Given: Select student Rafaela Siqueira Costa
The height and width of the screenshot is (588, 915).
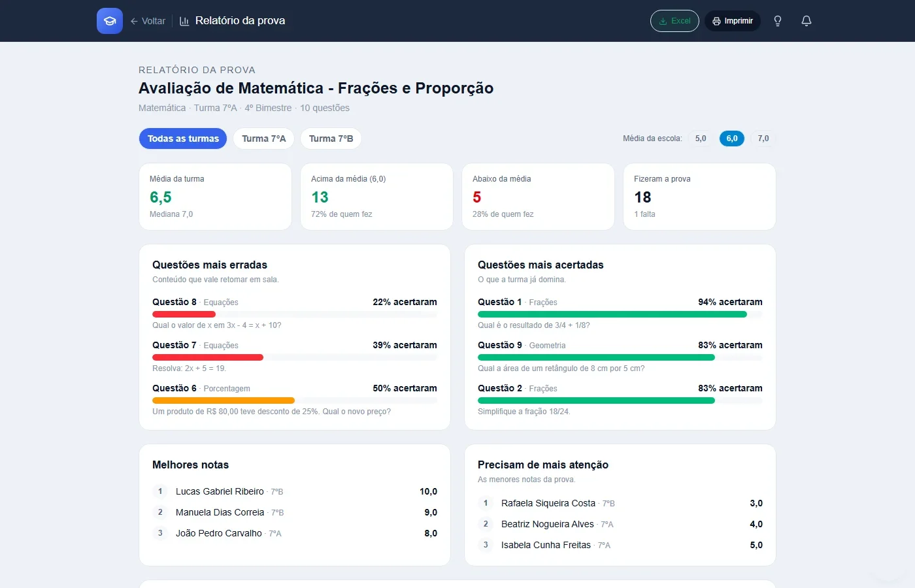Looking at the screenshot, I should coord(548,503).
